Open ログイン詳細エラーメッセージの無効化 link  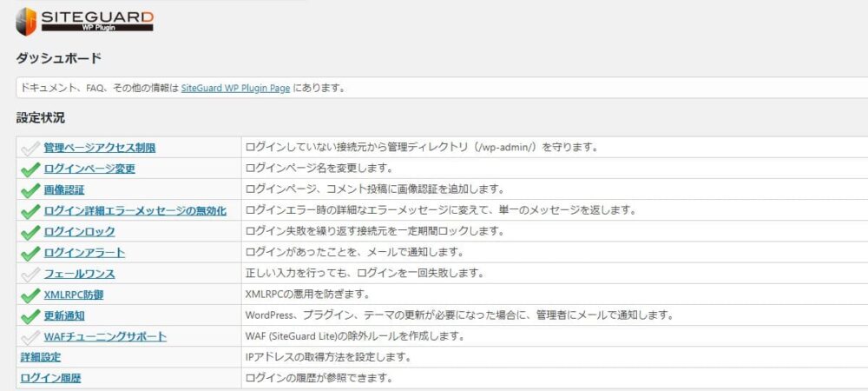135,211
